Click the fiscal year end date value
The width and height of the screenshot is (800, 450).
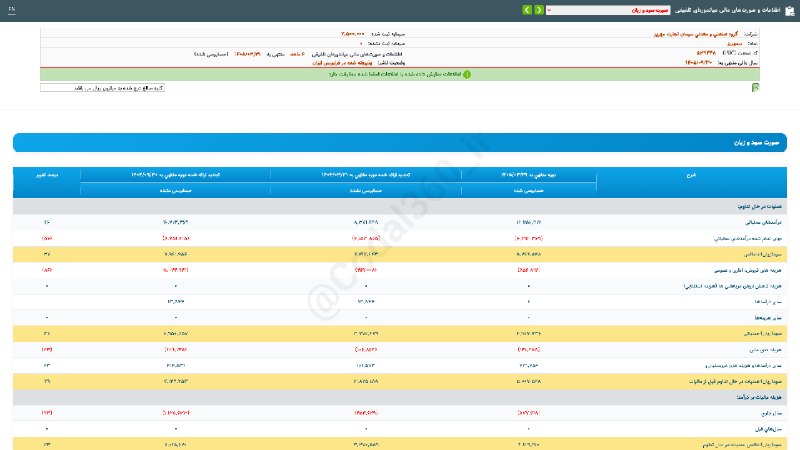pyautogui.click(x=698, y=62)
